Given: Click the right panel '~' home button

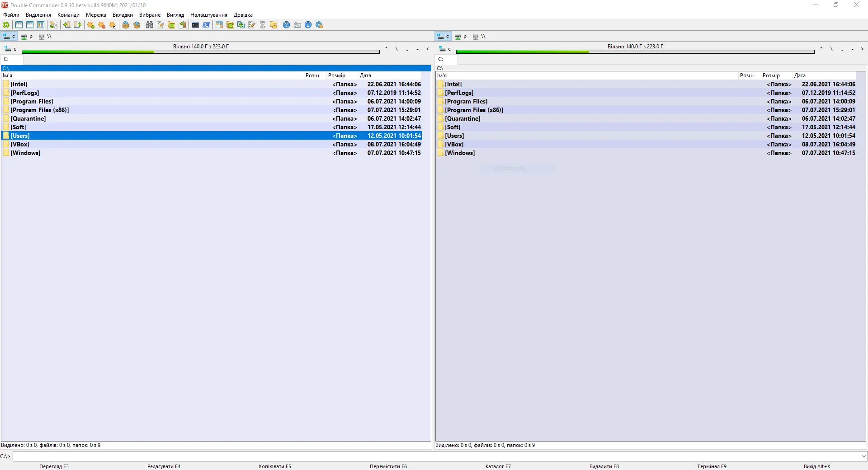Looking at the screenshot, I should [852, 49].
